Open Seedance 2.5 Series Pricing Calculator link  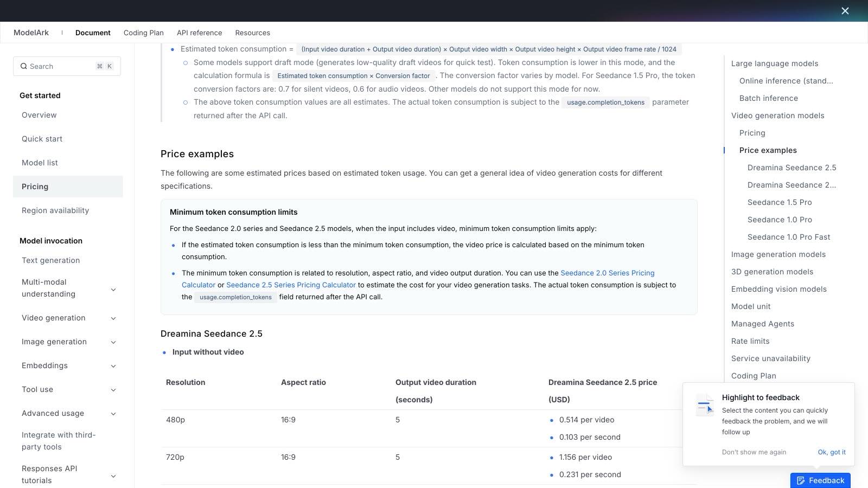[x=291, y=285]
